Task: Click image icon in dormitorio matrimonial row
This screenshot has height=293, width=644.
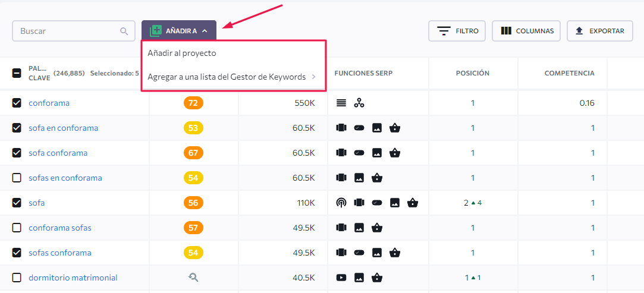Action: pos(359,278)
